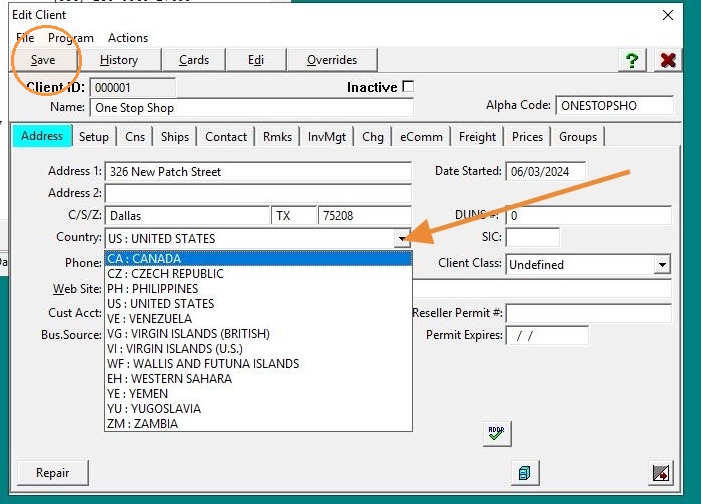Switch to the Setup tab
701x504 pixels.
click(94, 137)
